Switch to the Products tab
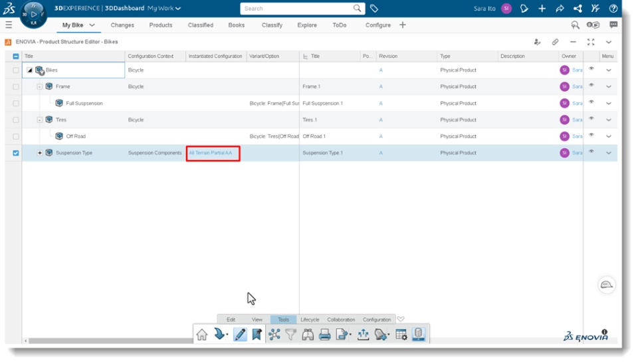 [x=161, y=25]
